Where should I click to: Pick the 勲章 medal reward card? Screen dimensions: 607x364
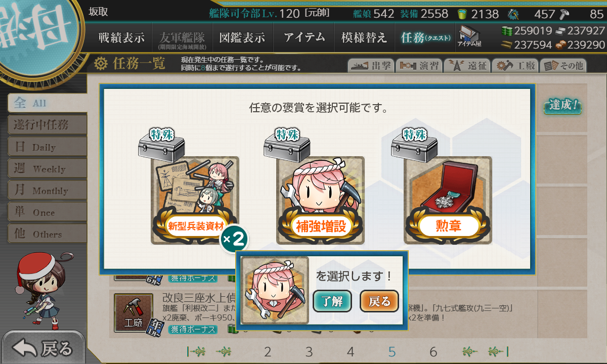click(448, 200)
